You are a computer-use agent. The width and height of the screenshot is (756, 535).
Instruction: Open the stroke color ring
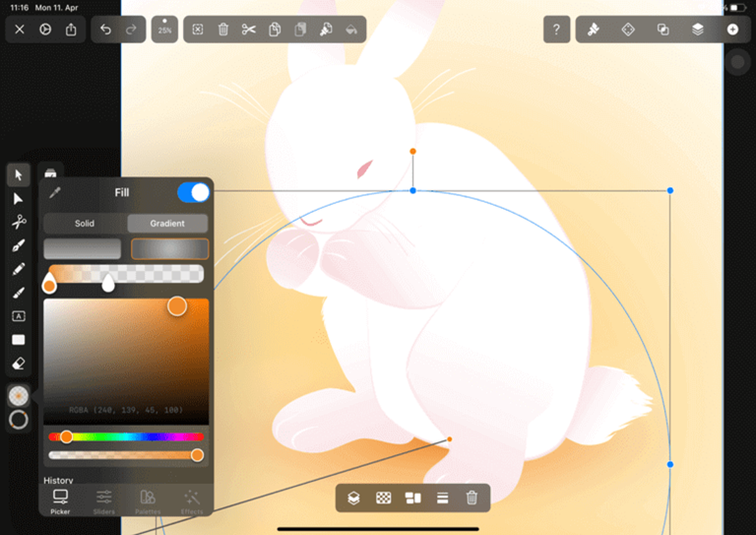click(x=19, y=420)
